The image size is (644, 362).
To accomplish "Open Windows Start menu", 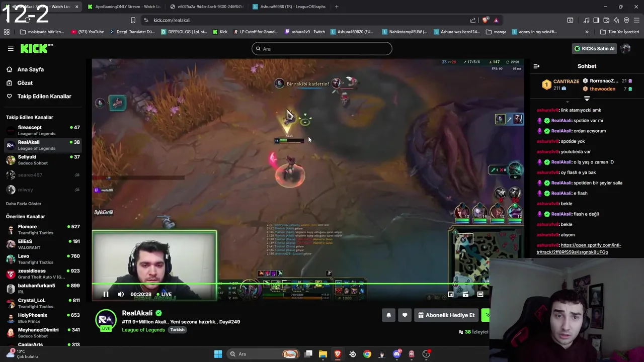I will click(x=218, y=354).
